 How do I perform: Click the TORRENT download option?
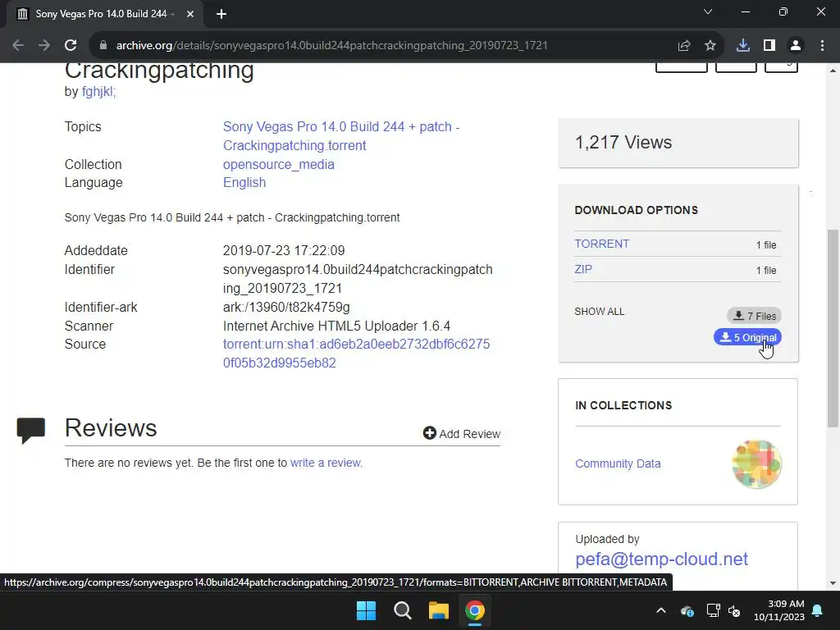[x=602, y=244]
